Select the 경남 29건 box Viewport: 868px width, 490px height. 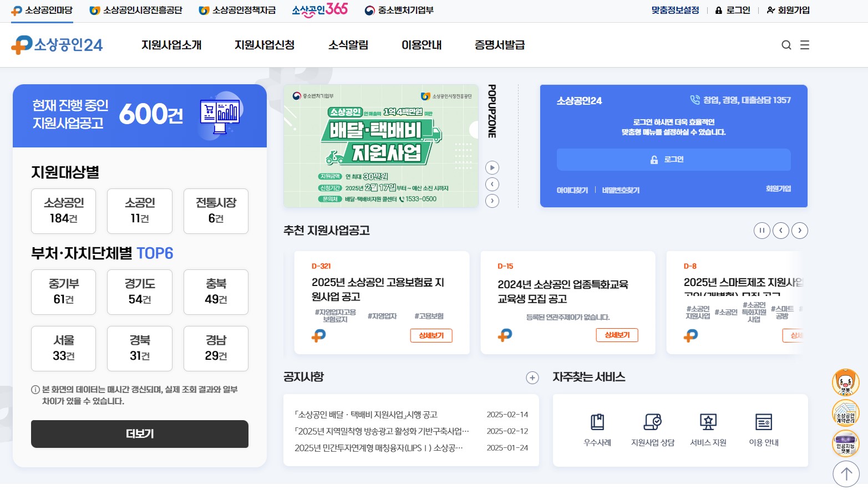216,349
